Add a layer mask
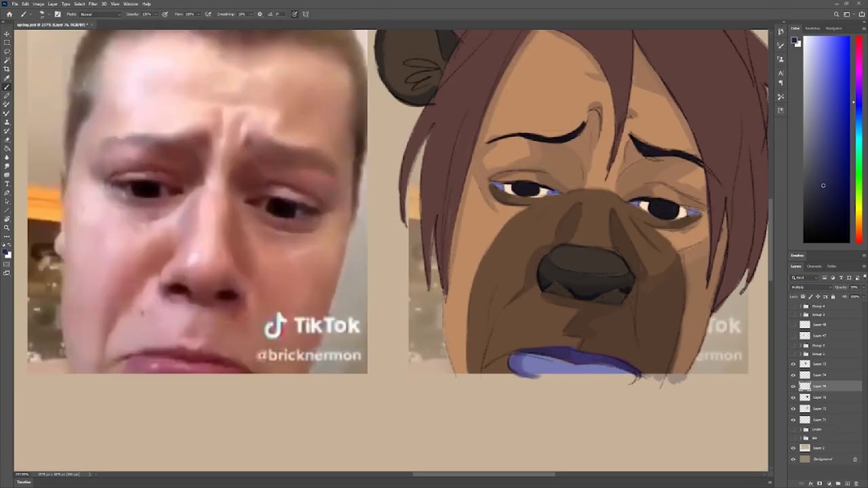Screen dimensions: 868x488 820,483
